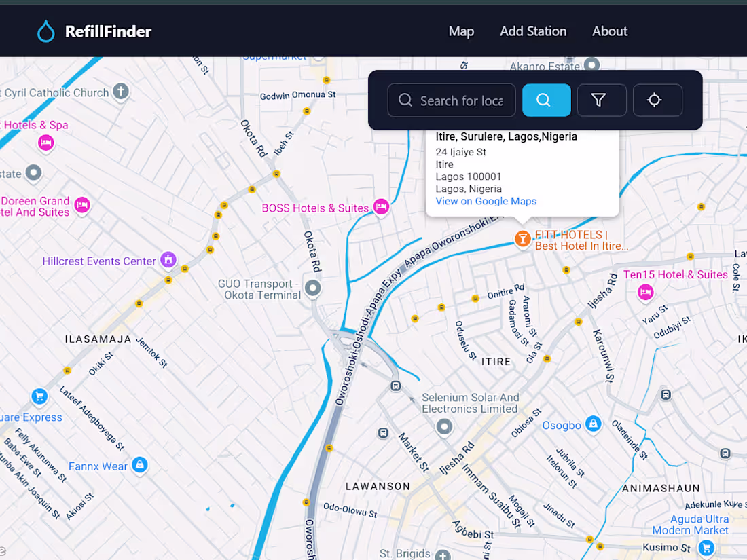747x560 pixels.
Task: Click the Doreen Grand Hotel pink bed marker
Action: (x=82, y=206)
